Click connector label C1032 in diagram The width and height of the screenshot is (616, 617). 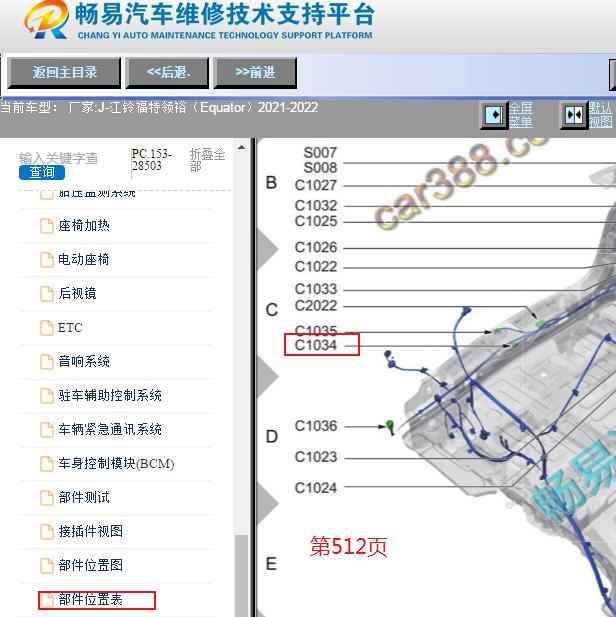[316, 205]
